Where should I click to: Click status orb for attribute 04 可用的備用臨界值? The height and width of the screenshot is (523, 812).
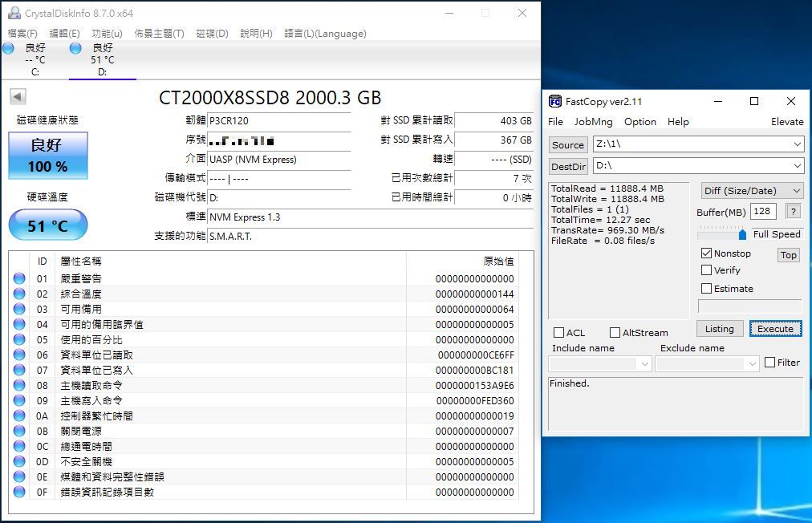pyautogui.click(x=19, y=324)
